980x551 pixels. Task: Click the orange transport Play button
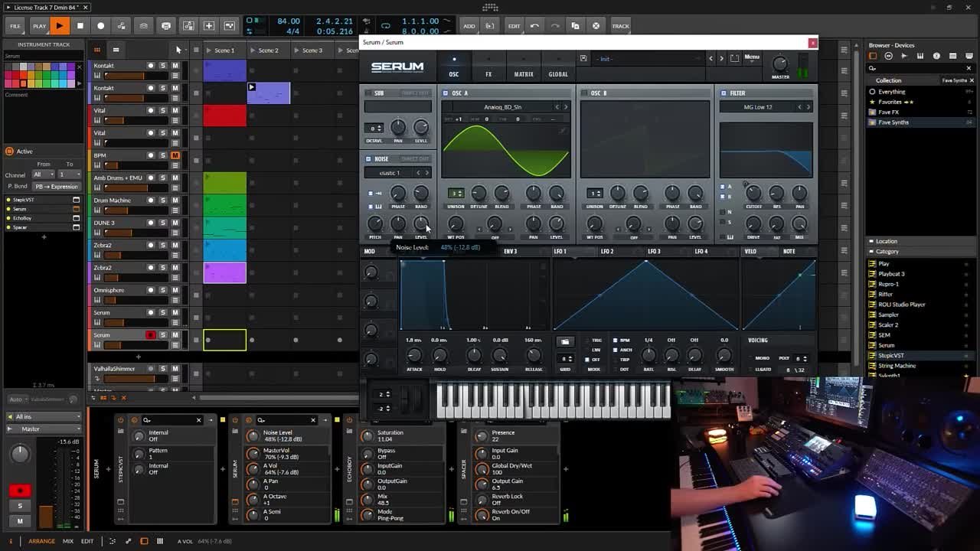[59, 26]
